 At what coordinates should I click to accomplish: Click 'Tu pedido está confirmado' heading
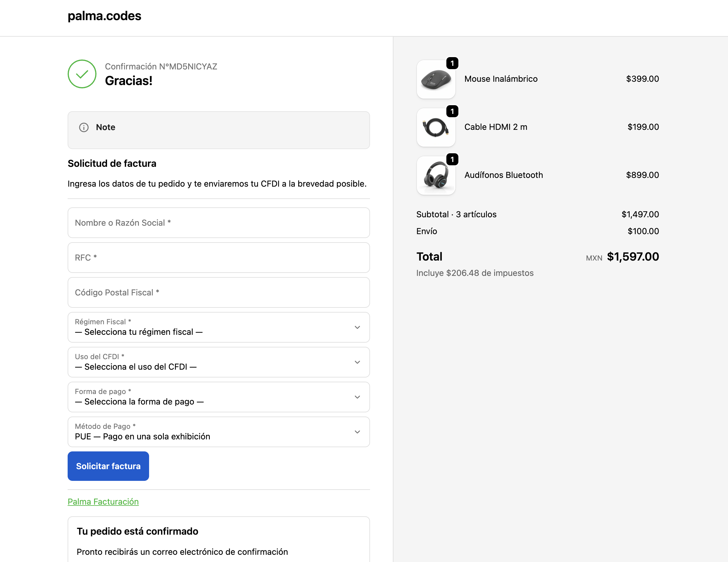(137, 531)
